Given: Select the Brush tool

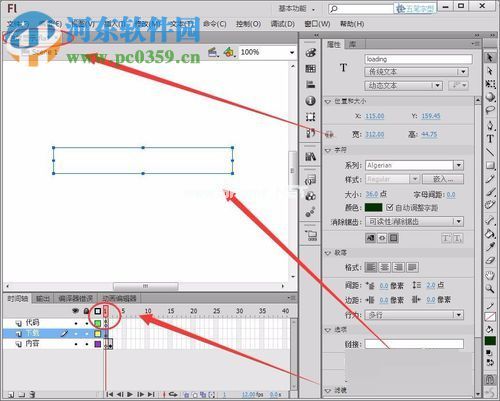Looking at the screenshot, I should pyautogui.click(x=490, y=192).
